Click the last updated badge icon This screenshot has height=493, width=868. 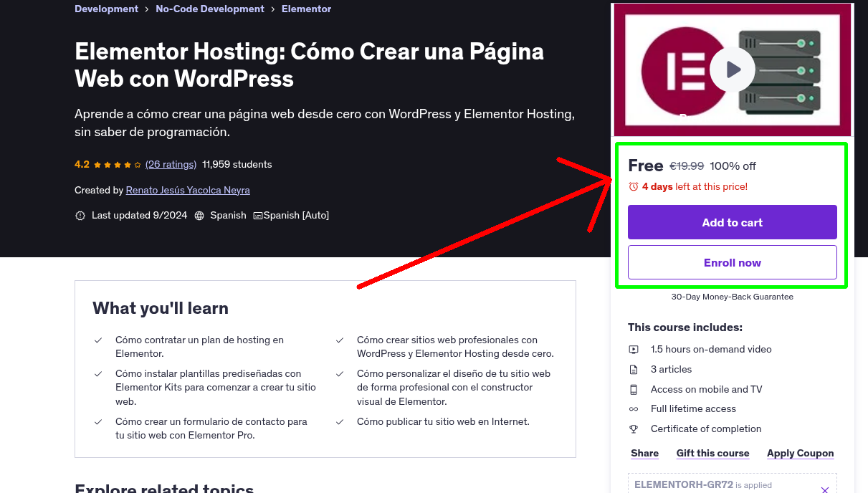80,215
